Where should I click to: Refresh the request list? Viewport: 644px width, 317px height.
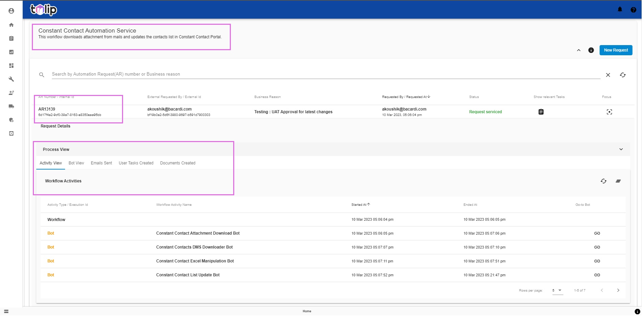coord(623,75)
